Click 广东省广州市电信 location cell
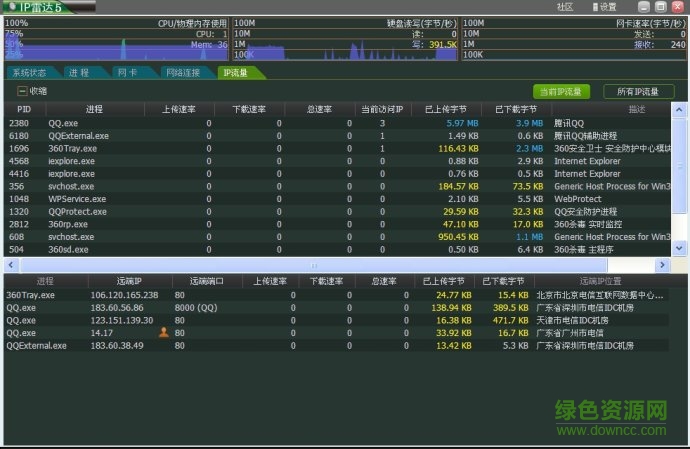This screenshot has width=690, height=449. [570, 333]
